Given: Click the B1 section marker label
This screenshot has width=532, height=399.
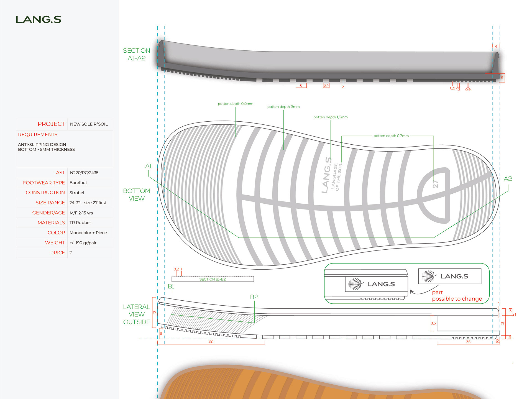Looking at the screenshot, I should tap(171, 287).
